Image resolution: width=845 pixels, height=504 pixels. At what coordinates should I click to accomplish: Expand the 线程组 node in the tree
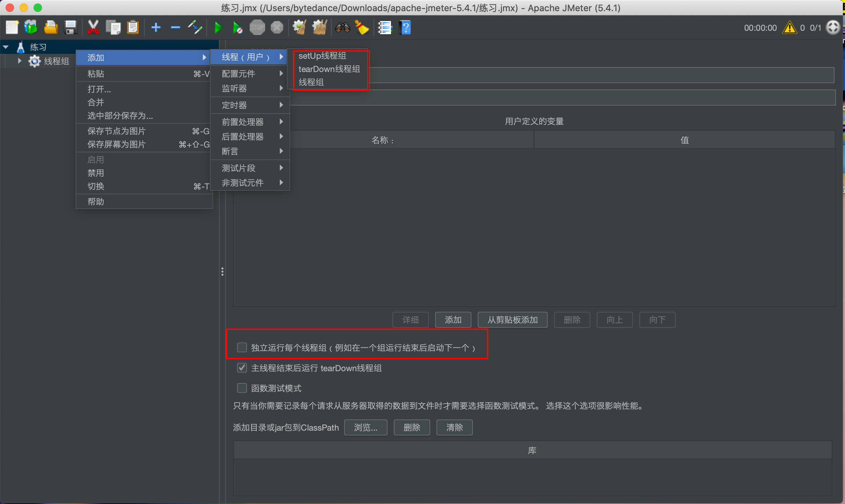click(x=19, y=60)
